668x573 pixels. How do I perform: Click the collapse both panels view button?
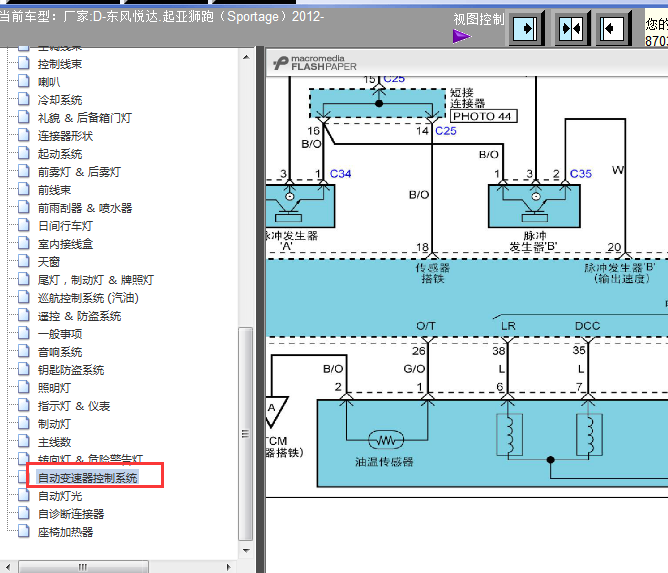tap(572, 29)
